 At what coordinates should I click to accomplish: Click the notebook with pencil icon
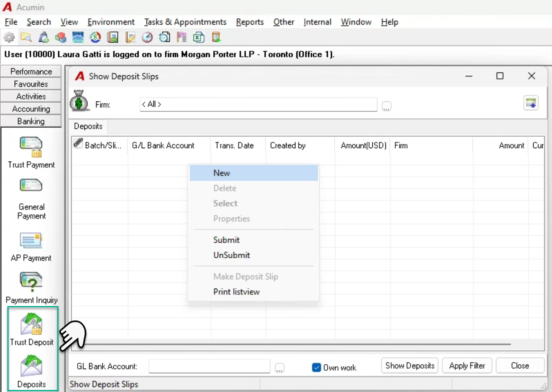click(x=130, y=38)
